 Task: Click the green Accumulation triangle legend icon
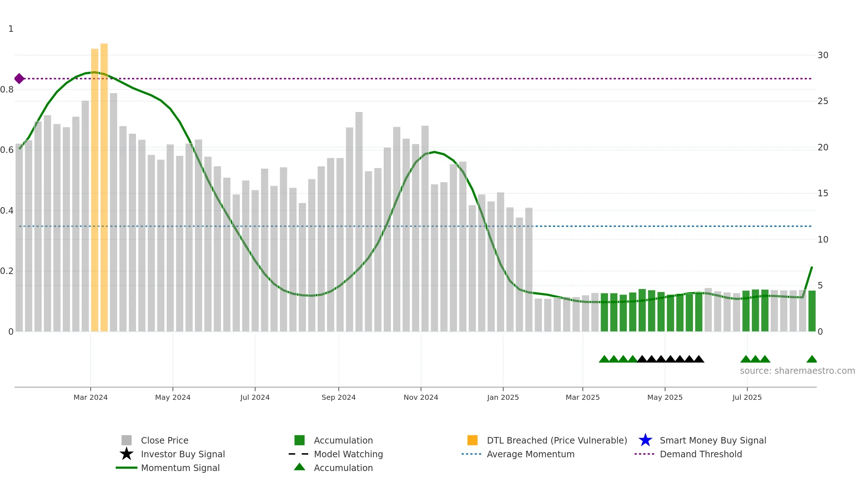[x=299, y=467]
